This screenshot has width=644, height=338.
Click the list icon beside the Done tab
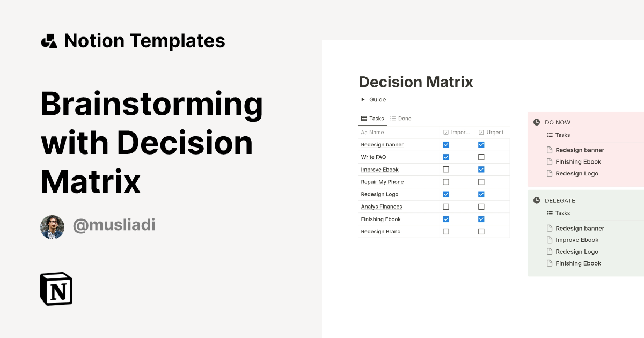click(394, 119)
